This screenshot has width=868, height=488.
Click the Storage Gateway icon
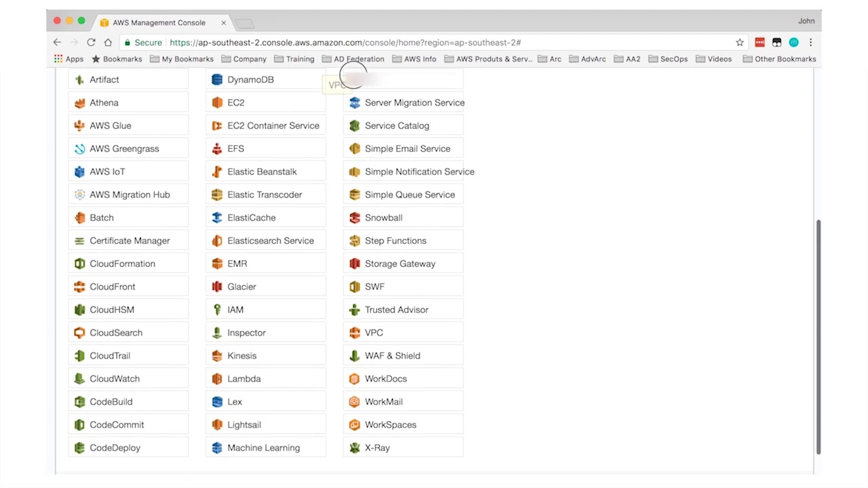coord(355,264)
